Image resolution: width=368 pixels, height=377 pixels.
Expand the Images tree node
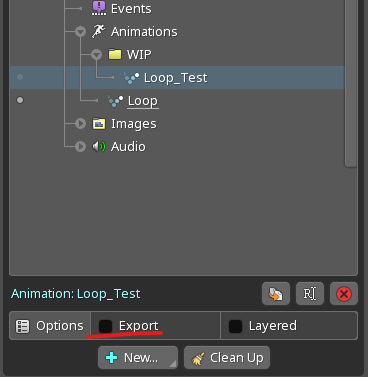tap(80, 124)
